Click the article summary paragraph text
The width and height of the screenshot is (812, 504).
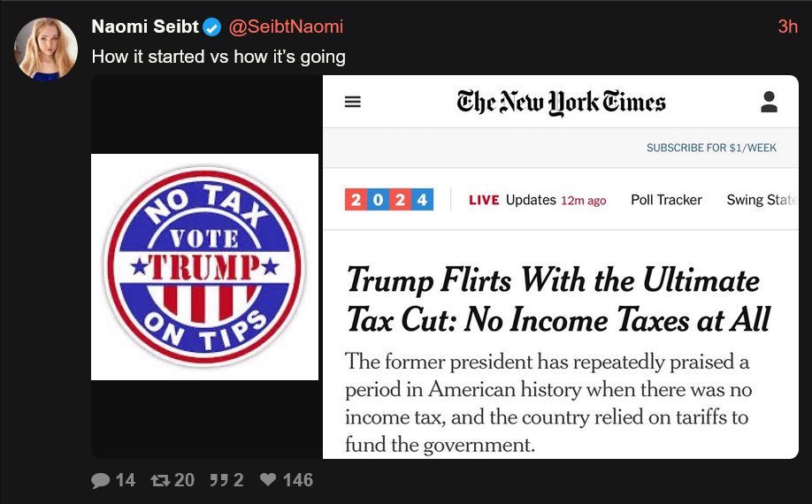548,403
